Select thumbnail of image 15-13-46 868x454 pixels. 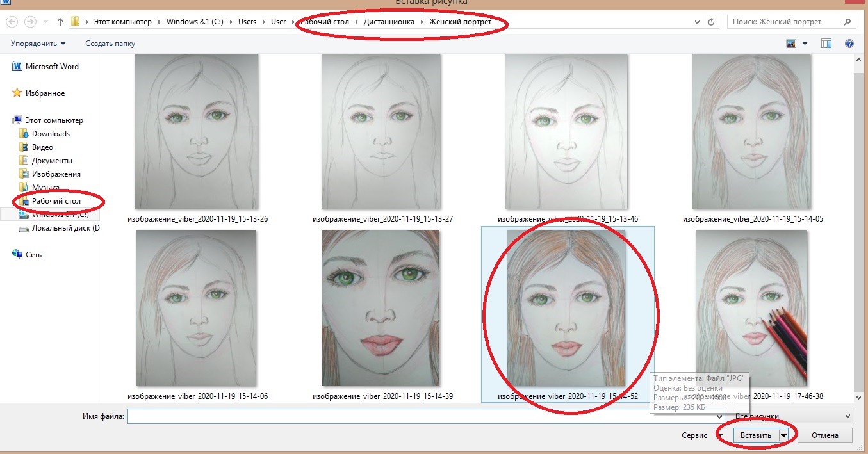(x=568, y=131)
